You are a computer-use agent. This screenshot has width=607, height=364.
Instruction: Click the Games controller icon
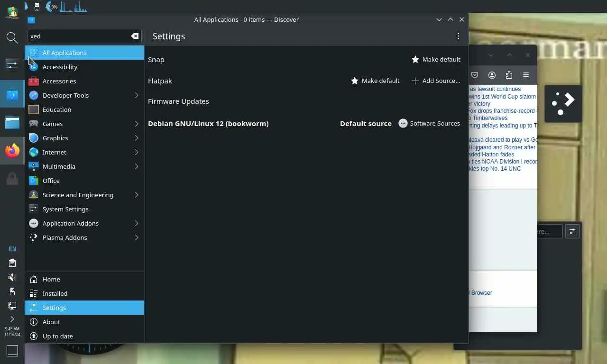(34, 124)
